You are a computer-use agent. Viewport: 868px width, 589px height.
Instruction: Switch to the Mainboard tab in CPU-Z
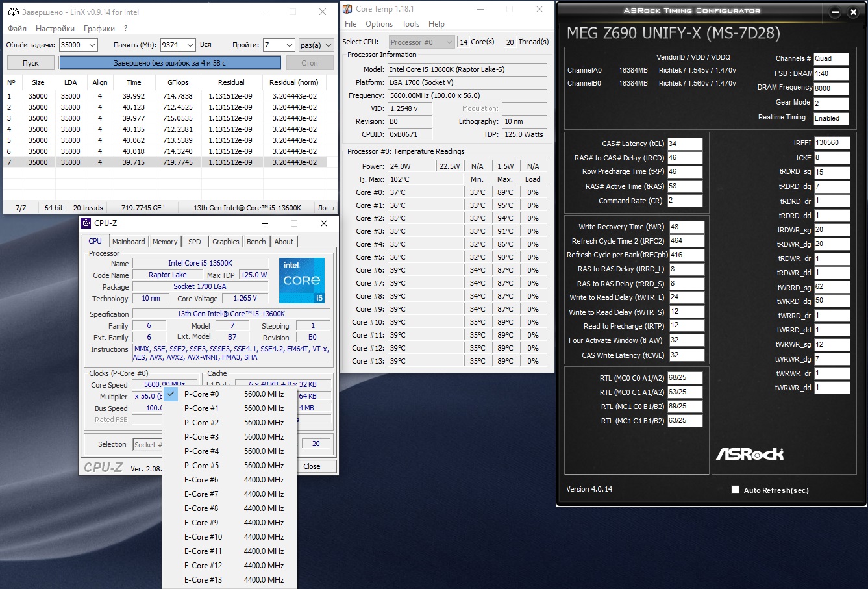pyautogui.click(x=129, y=242)
